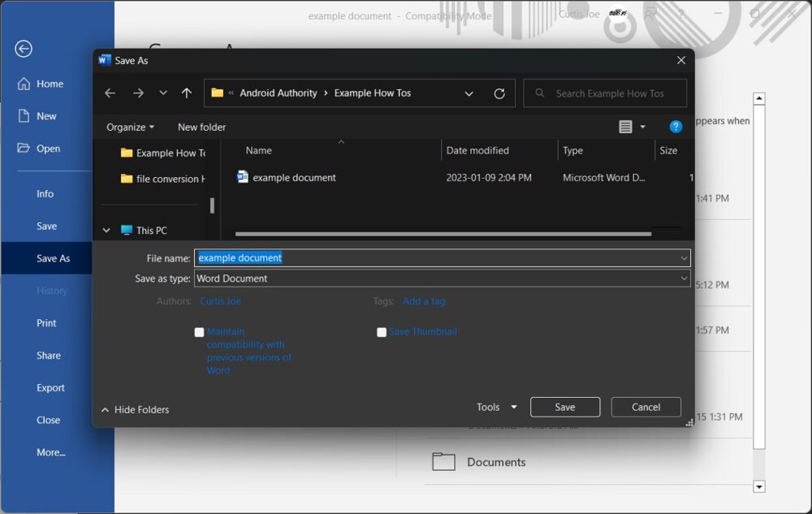The height and width of the screenshot is (514, 812).
Task: Click the back arrow in Word backstage
Action: coord(24,49)
